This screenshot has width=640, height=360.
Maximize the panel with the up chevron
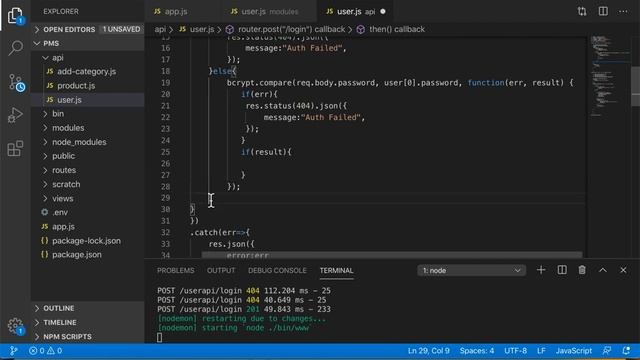[602, 270]
